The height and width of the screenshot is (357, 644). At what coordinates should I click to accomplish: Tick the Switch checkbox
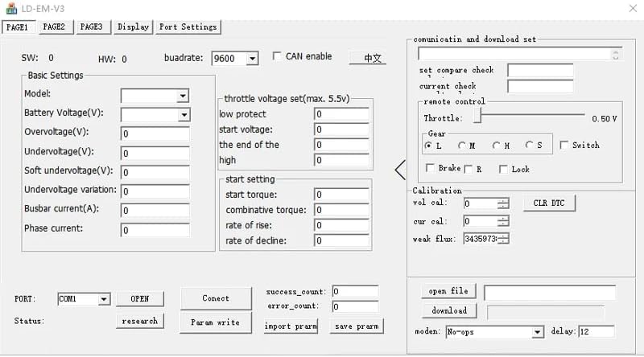pos(564,145)
